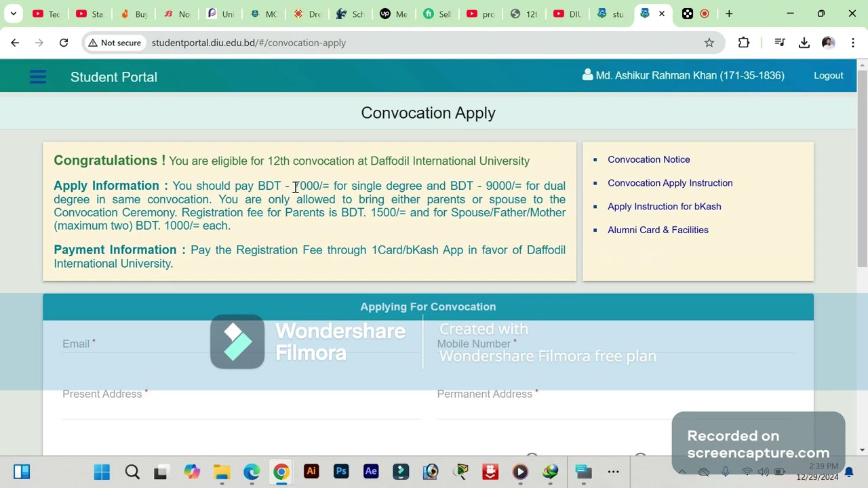Open Google Chrome from taskbar
Image resolution: width=868 pixels, height=488 pixels.
tap(281, 472)
